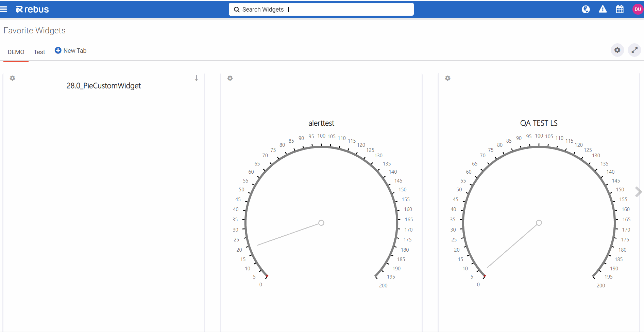Open settings gear for alerttest widget
644x332 pixels.
(x=230, y=78)
